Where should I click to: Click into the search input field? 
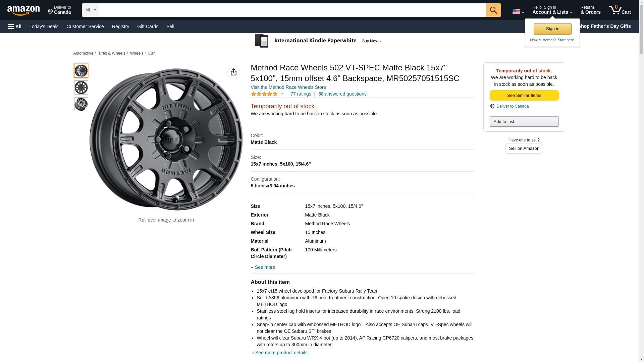tap(292, 10)
